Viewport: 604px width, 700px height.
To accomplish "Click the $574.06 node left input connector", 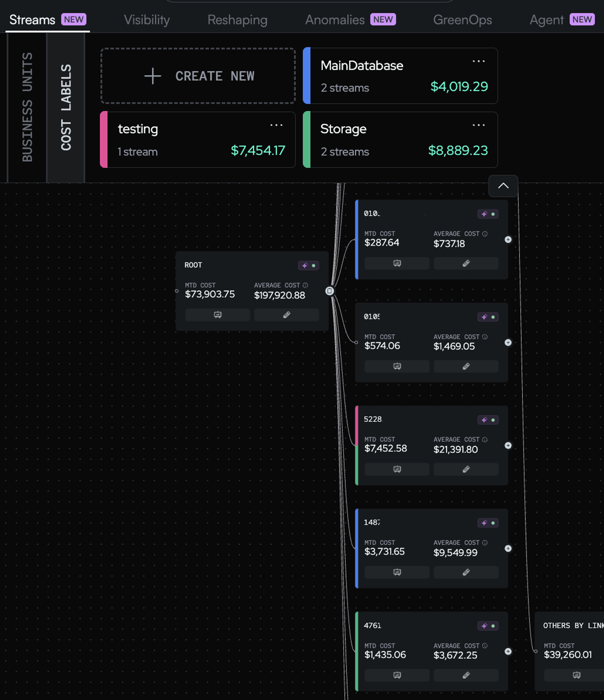I will (x=356, y=343).
